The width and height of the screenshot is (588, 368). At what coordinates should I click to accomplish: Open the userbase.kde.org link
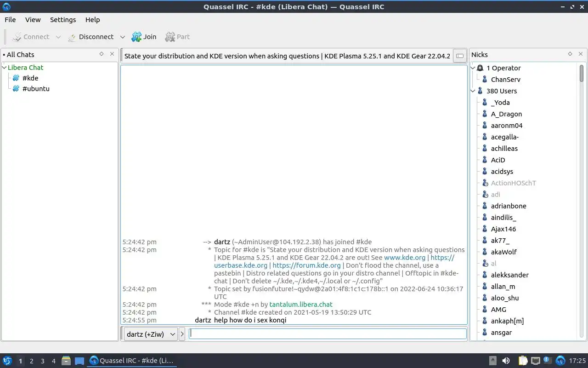(241, 265)
